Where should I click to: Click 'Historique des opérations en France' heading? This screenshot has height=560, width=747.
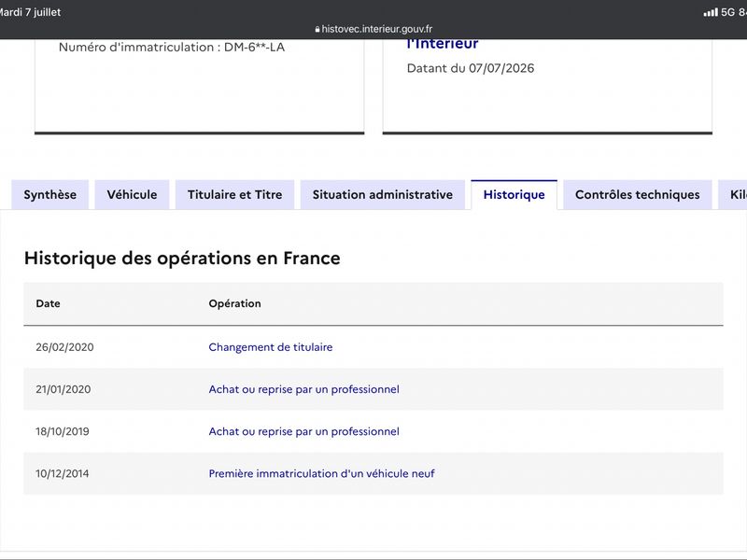[182, 259]
